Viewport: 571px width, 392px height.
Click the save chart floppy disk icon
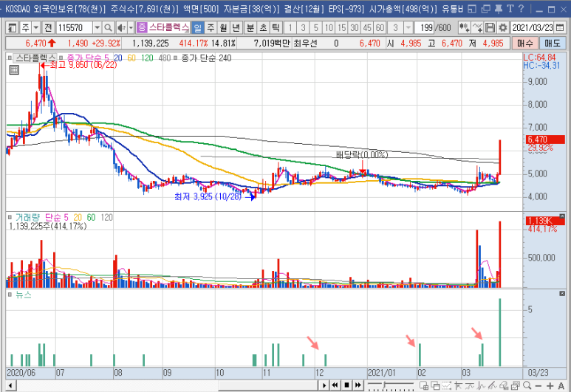click(x=490, y=27)
